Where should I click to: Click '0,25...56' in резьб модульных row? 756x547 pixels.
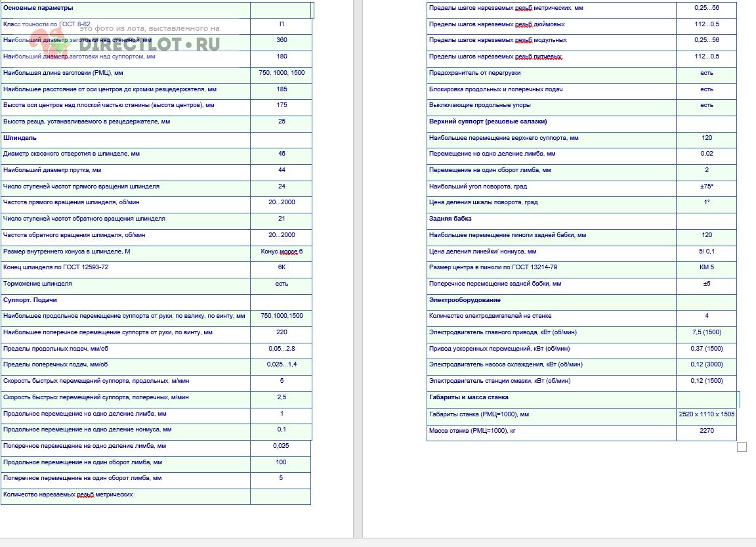[x=707, y=40]
